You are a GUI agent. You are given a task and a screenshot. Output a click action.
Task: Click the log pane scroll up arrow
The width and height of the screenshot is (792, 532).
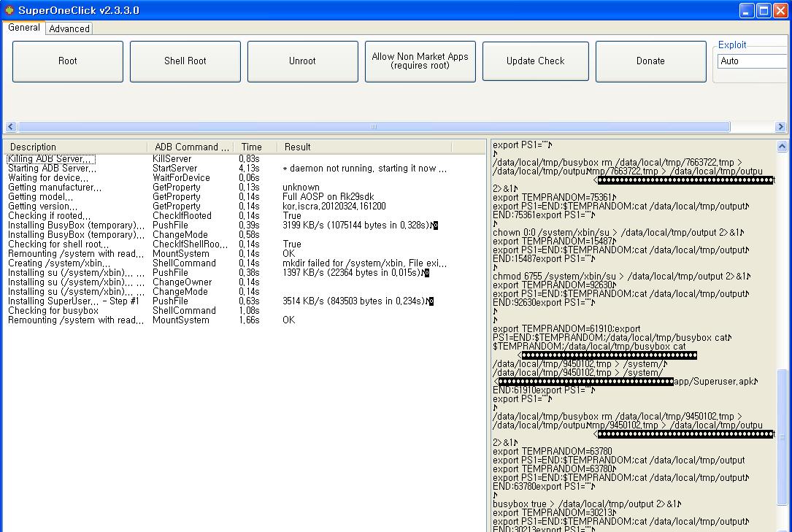pyautogui.click(x=782, y=147)
